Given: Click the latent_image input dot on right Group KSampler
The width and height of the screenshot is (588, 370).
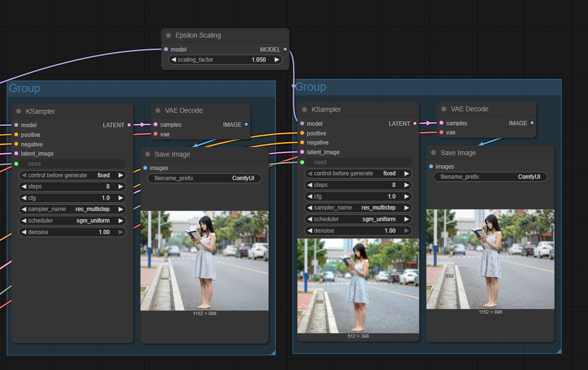Looking at the screenshot, I should coord(302,152).
